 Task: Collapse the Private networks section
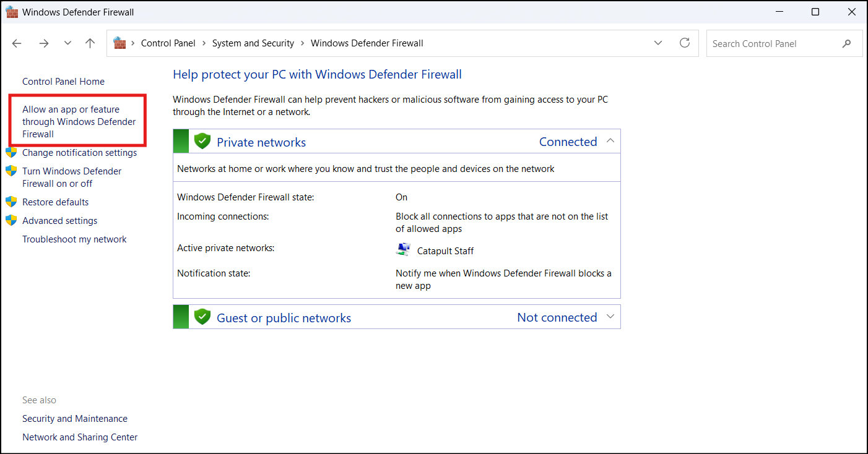click(610, 141)
